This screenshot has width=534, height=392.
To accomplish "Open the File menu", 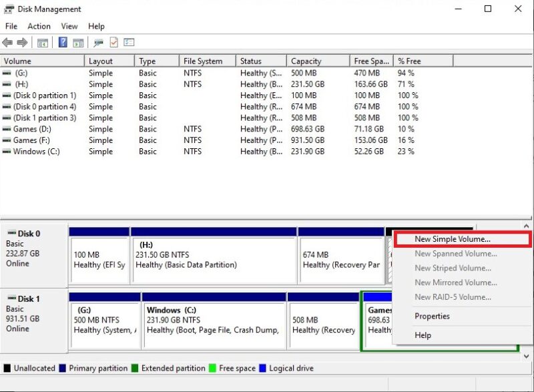I will click(11, 26).
